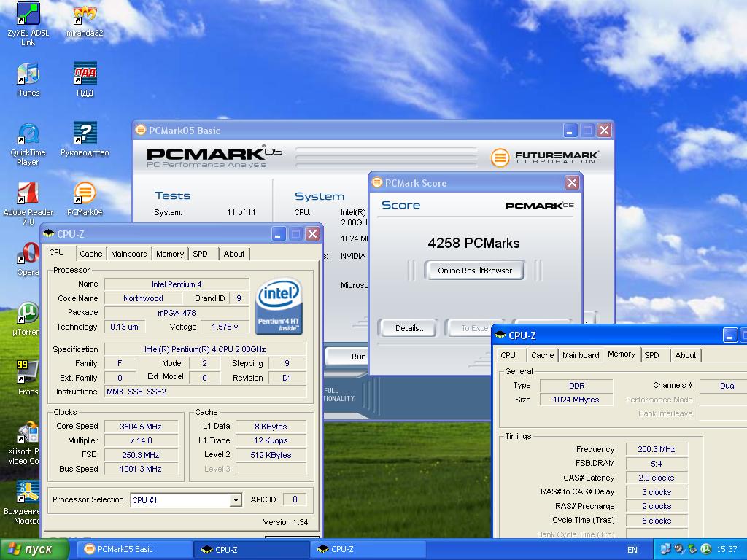
Task: Select About tab in right CPU-Z window
Action: tap(686, 355)
